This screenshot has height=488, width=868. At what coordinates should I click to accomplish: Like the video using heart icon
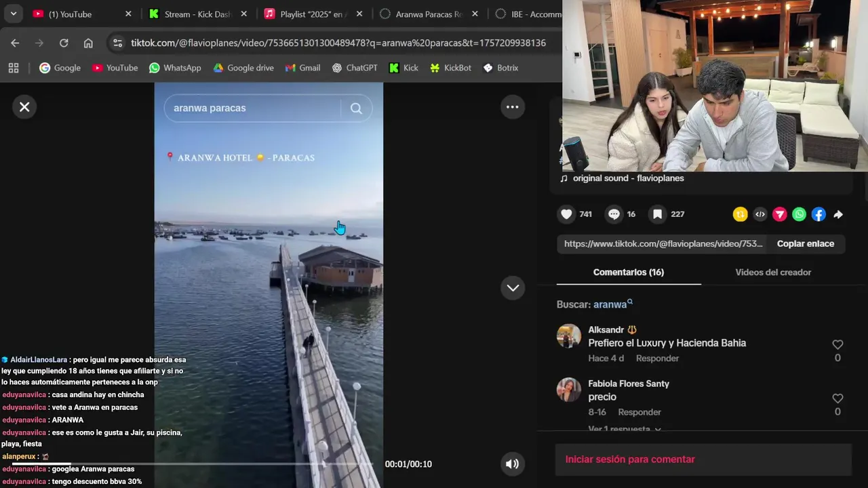pos(567,214)
